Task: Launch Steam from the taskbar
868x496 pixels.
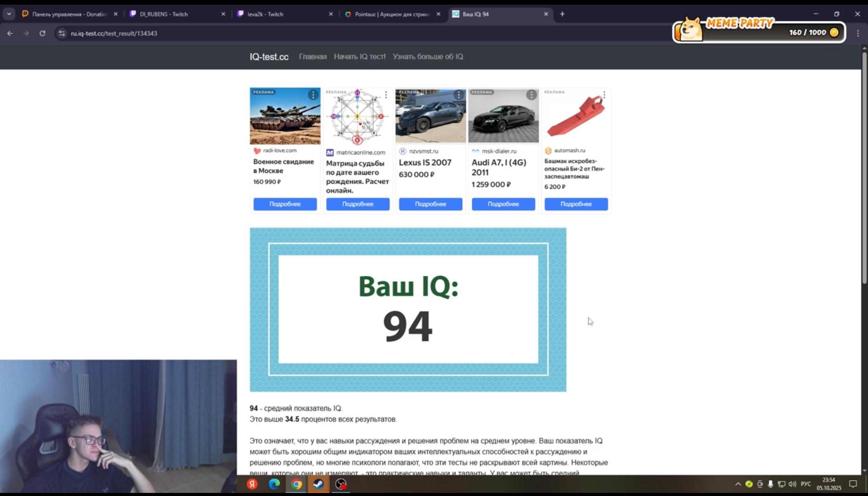Action: tap(318, 484)
